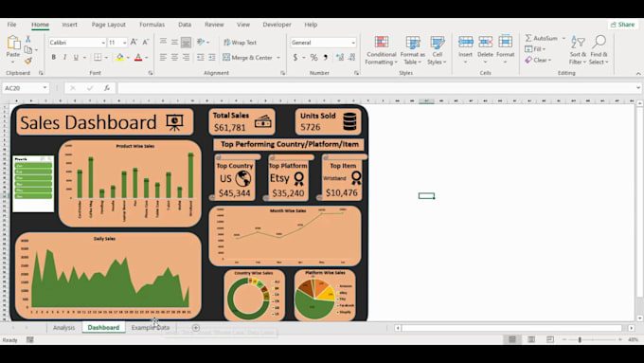Image resolution: width=644 pixels, height=363 pixels.
Task: Click Decrease Decimal icon
Action: pyautogui.click(x=352, y=58)
